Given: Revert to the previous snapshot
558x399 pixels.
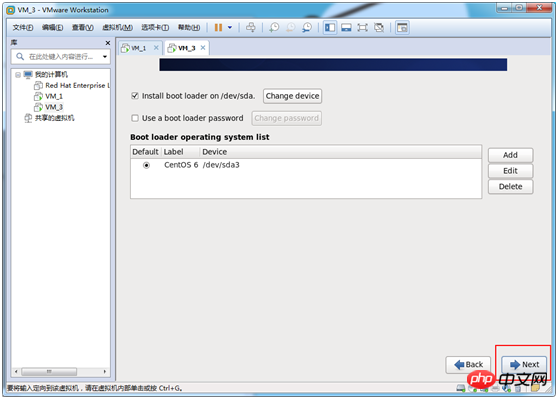Looking at the screenshot, I should [291, 27].
